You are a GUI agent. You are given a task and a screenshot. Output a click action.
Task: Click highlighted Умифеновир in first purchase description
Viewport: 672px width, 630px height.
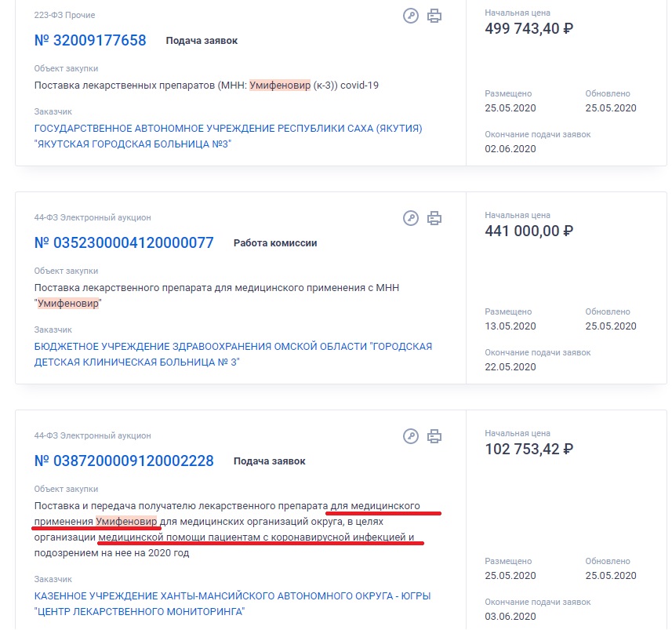280,86
